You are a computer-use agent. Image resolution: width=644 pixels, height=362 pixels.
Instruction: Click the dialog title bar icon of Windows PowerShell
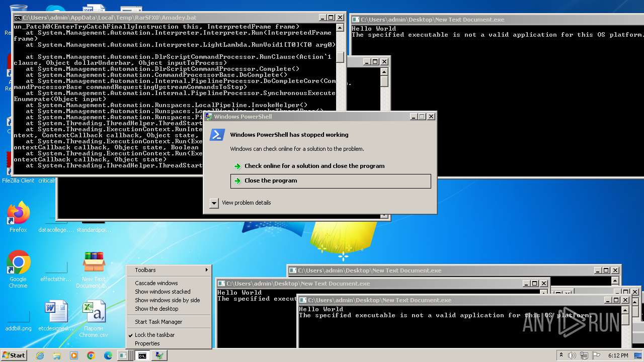click(209, 117)
